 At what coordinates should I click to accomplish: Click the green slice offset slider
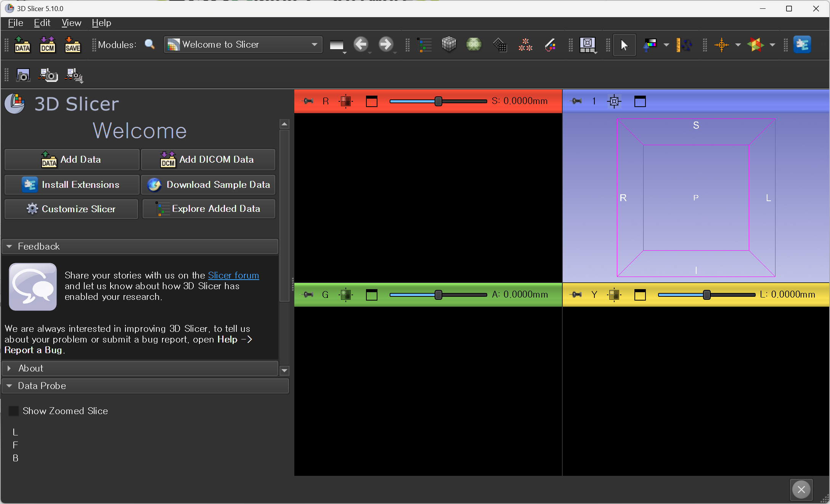point(438,294)
